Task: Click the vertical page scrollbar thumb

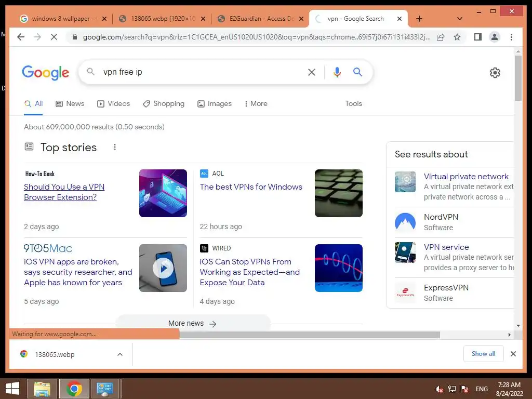Action: [x=518, y=78]
